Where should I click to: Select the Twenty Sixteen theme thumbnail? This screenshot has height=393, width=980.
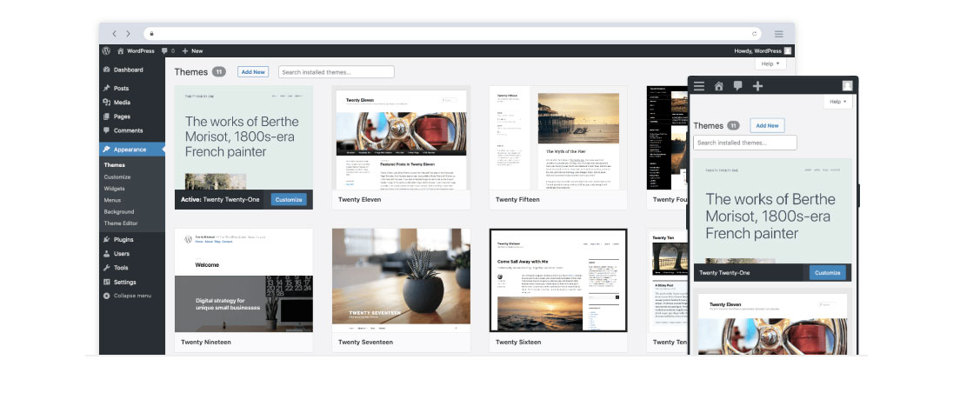click(x=558, y=280)
